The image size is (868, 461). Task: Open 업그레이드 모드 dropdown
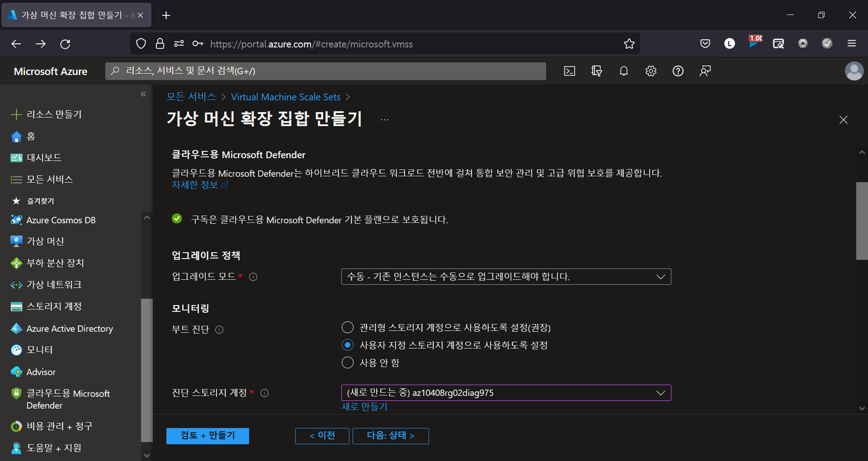[506, 277]
